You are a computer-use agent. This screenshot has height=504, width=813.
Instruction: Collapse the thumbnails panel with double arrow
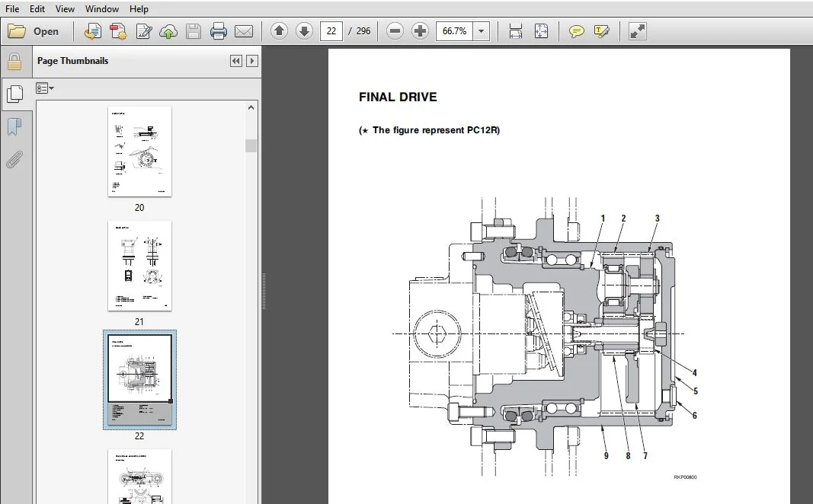(x=236, y=61)
